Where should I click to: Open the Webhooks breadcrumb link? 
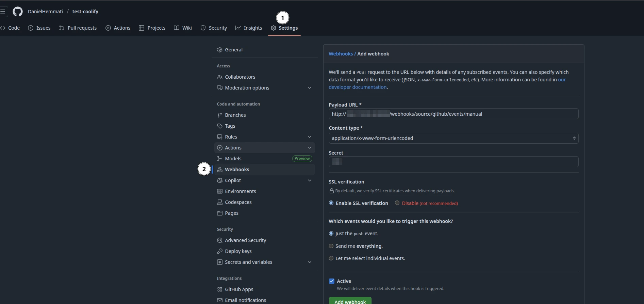[x=341, y=54]
